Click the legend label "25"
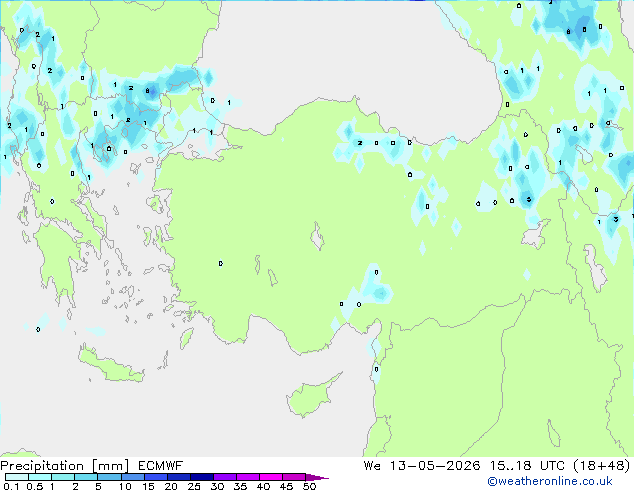 (194, 486)
